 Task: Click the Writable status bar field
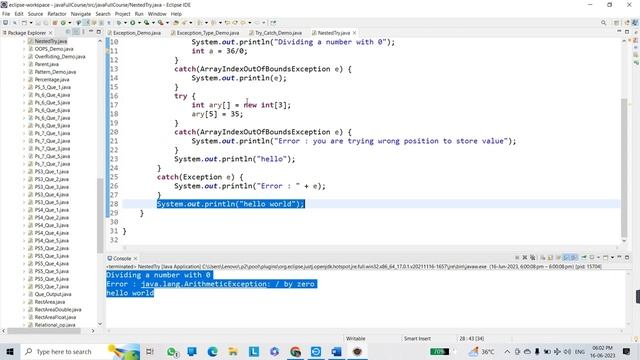(356, 339)
